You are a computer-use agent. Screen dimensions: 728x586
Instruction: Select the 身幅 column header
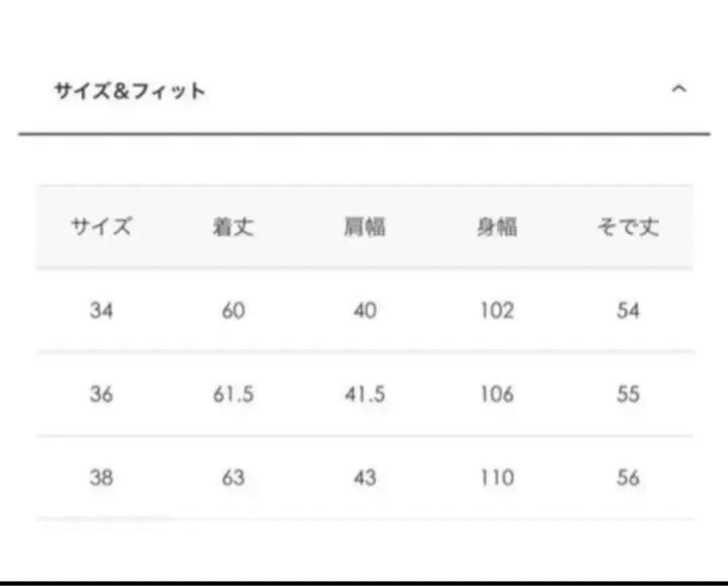pos(497,227)
